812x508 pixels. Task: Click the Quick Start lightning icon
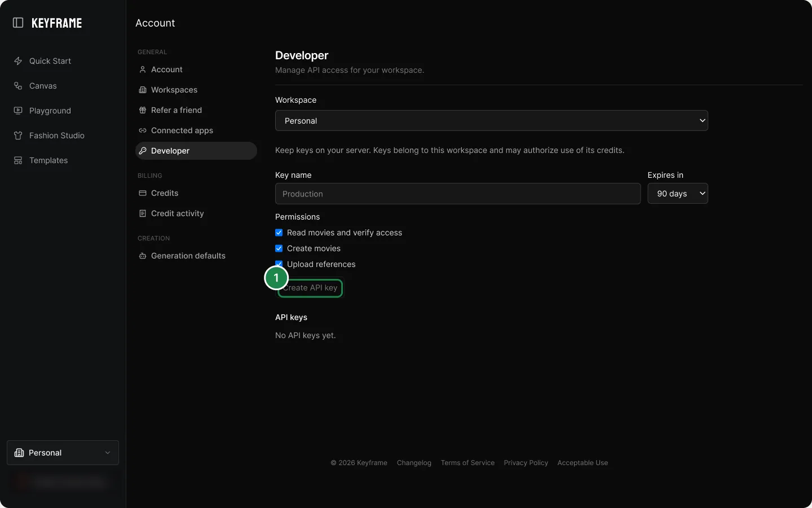[x=18, y=61]
